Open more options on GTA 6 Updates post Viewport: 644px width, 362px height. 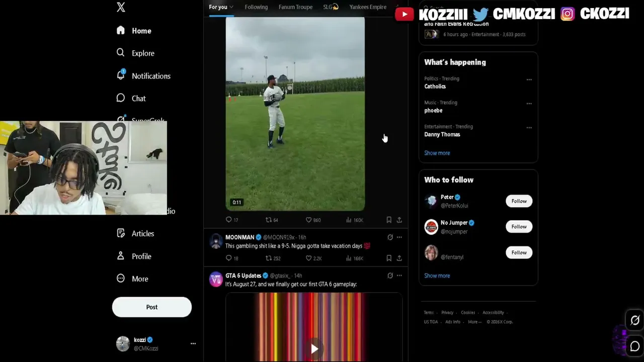pyautogui.click(x=399, y=276)
